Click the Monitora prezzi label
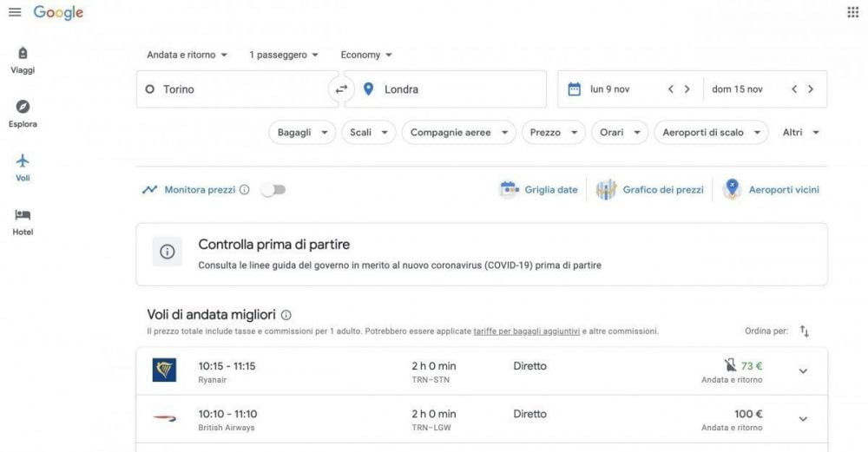 point(200,190)
